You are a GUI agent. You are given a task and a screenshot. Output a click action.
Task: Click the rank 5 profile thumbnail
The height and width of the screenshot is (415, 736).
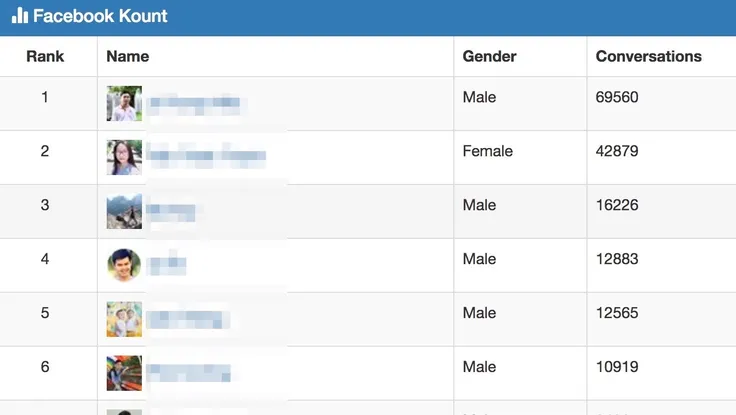click(124, 319)
